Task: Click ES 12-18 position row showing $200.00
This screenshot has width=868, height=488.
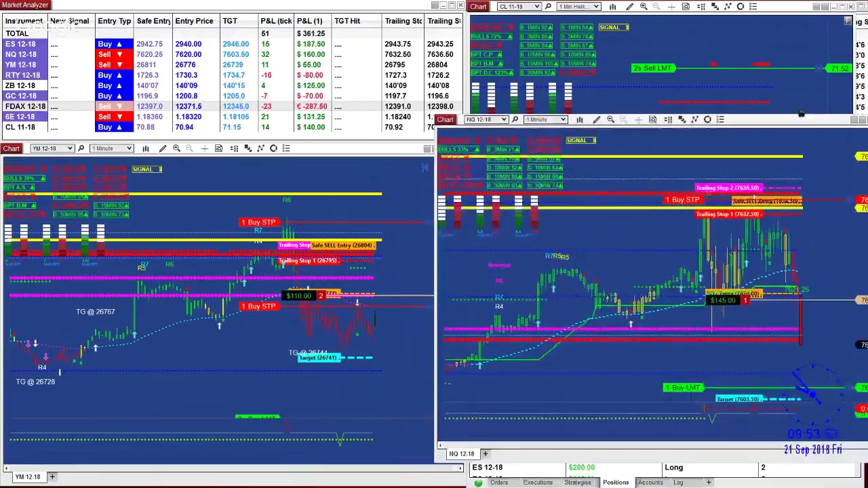Action: coord(668,468)
